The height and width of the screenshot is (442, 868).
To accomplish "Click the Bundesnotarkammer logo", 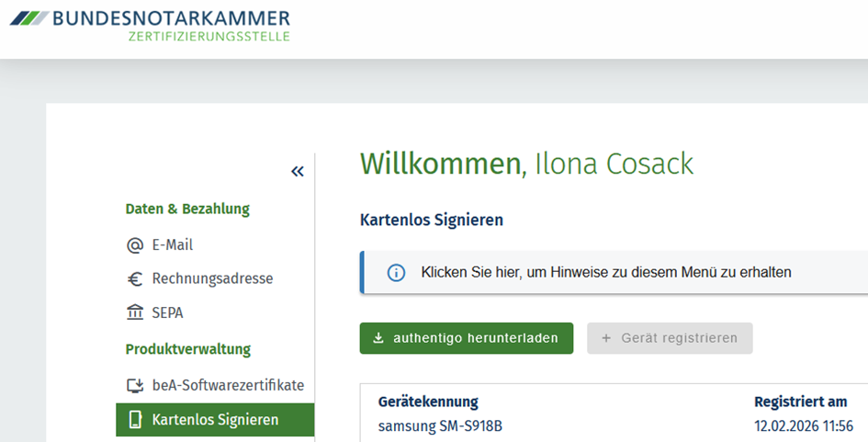I will coord(150,26).
